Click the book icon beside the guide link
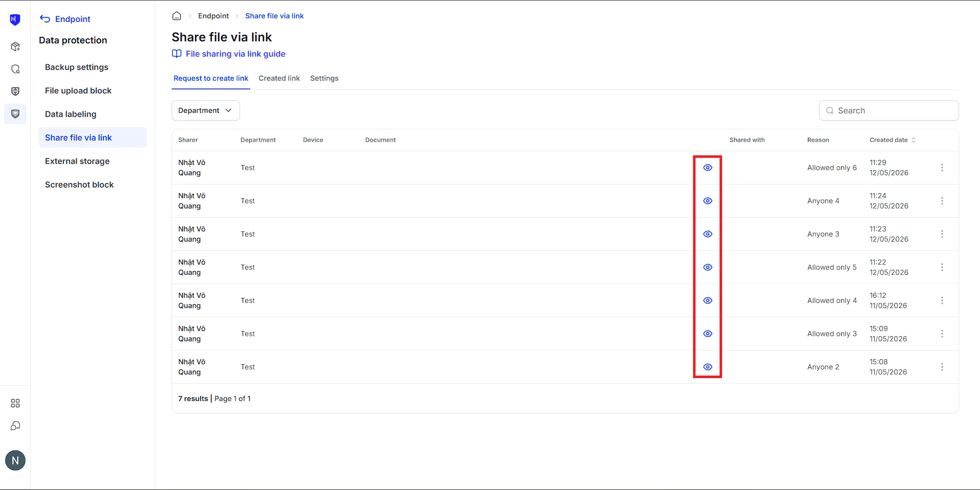Image resolution: width=980 pixels, height=490 pixels. tap(177, 54)
